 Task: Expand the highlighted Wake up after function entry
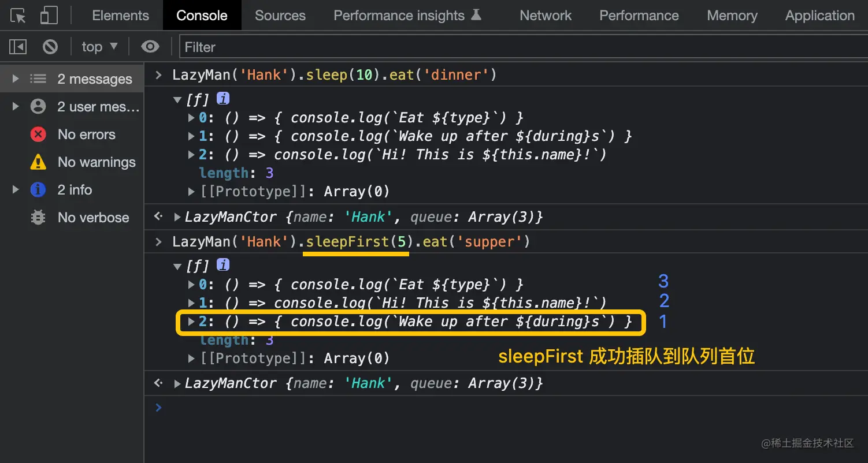pos(192,322)
